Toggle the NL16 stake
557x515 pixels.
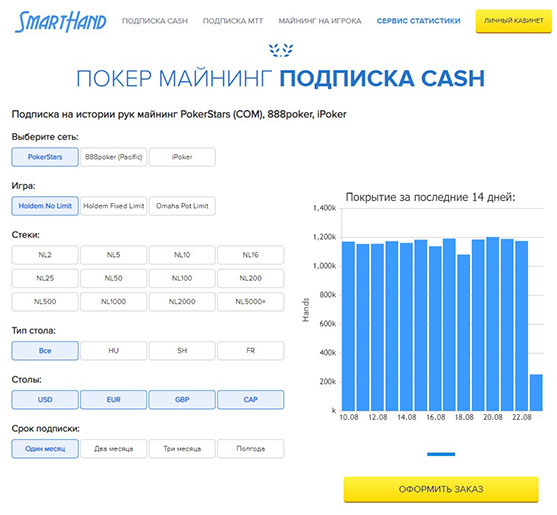click(x=251, y=255)
